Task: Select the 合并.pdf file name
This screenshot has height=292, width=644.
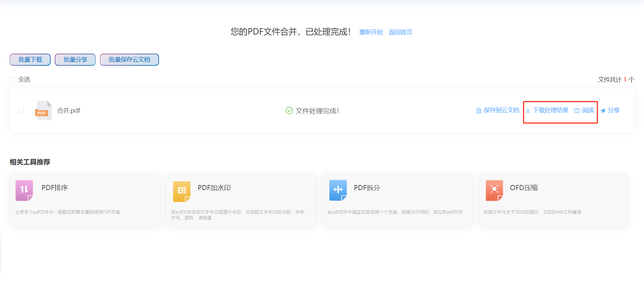Action: pyautogui.click(x=69, y=111)
